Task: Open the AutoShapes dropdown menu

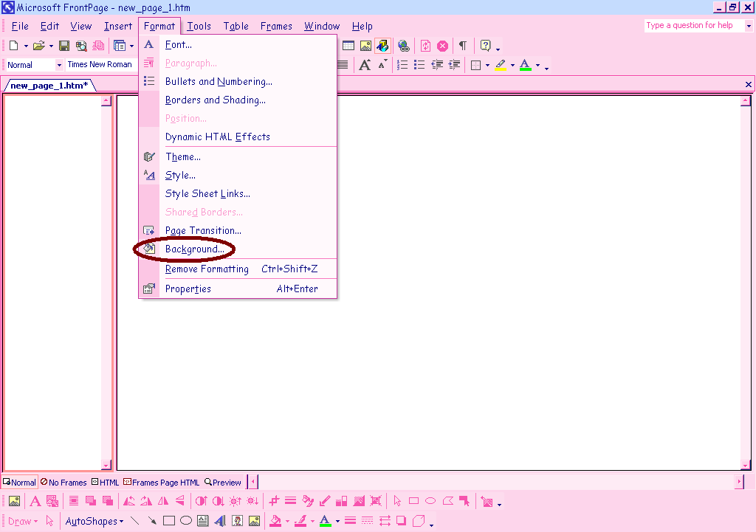Action: tap(94, 522)
